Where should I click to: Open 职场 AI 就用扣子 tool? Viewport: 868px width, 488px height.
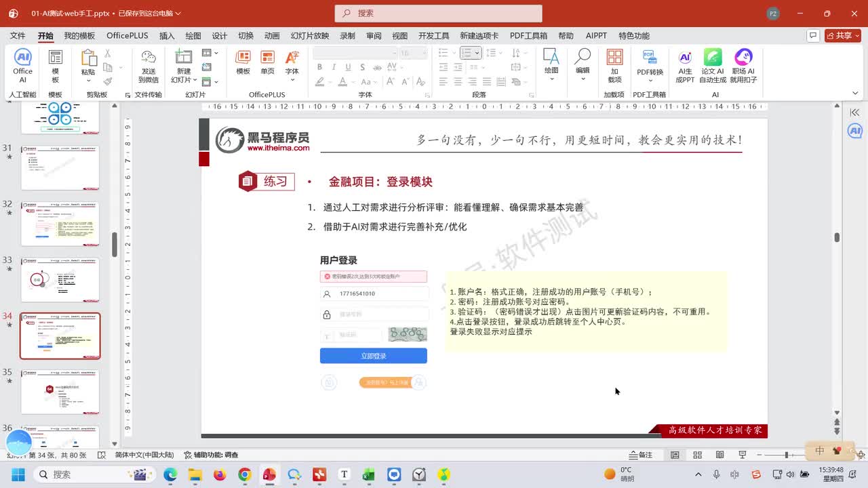pos(743,66)
